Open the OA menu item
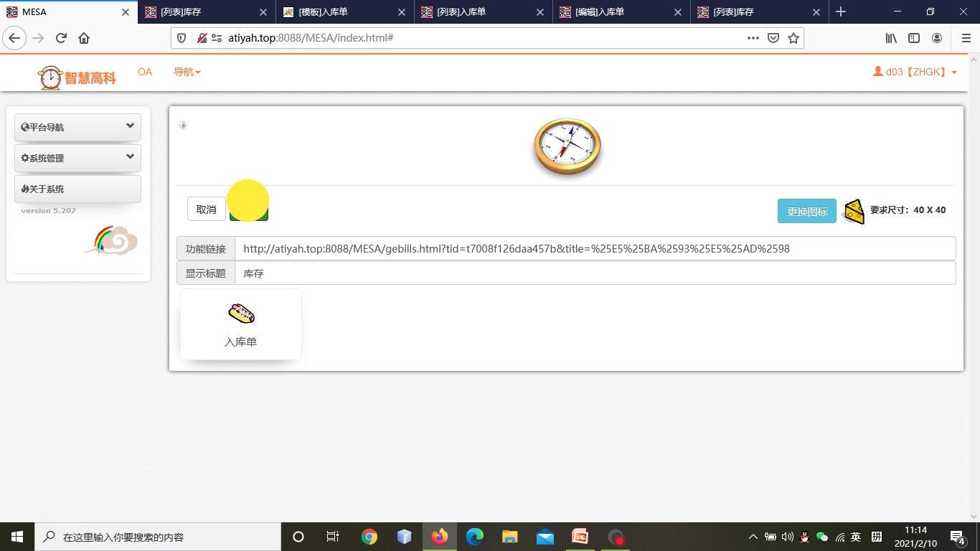The width and height of the screenshot is (980, 551). pos(145,72)
